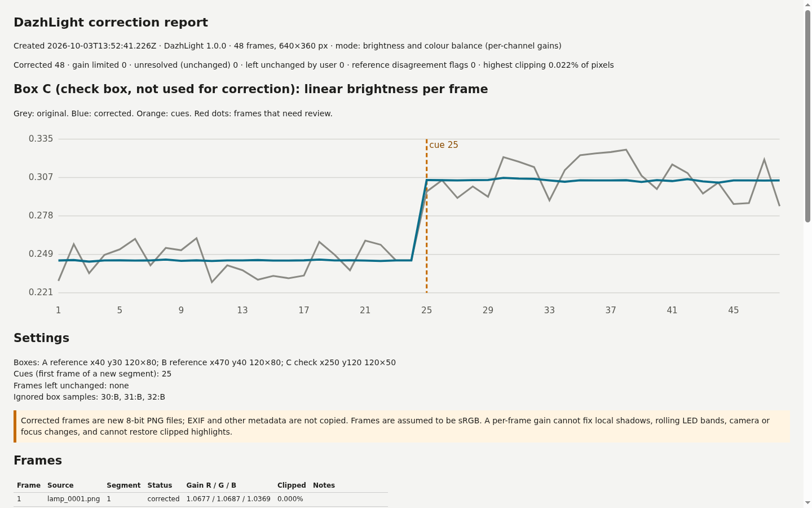Screen dimensions: 812x508
Task: Click the x-axis label "33"
Action: coord(549,310)
